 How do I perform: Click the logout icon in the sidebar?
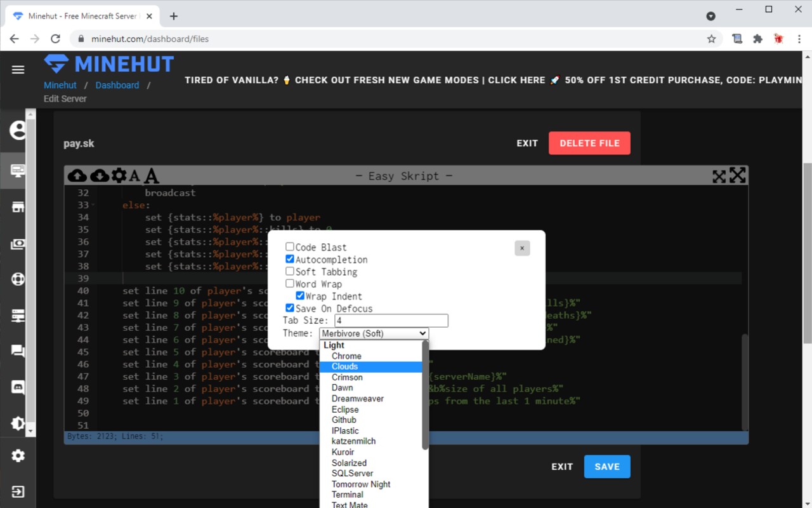point(18,491)
